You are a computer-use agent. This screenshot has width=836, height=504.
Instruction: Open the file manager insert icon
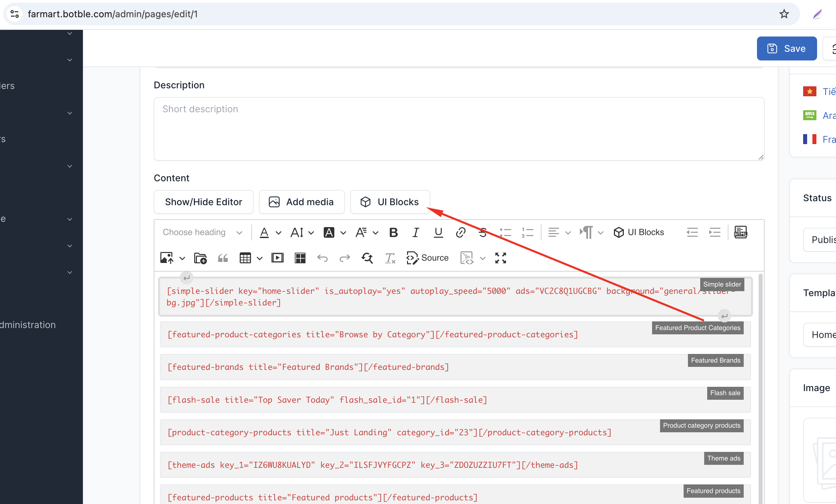point(201,258)
